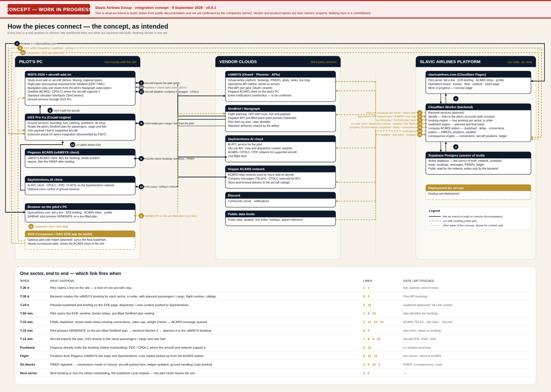
Task: Select gold badge 6 'GENERATE on the pre-filled plan'
Action: (141, 216)
